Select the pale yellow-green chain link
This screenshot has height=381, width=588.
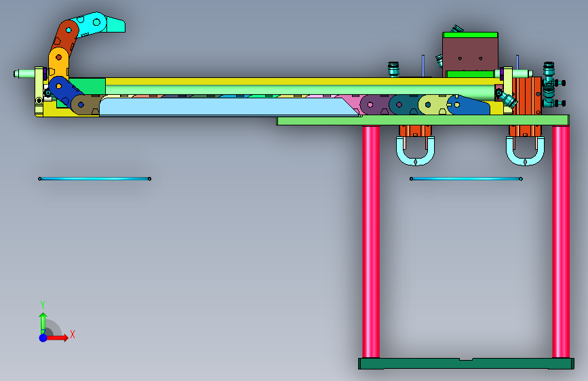[433, 104]
